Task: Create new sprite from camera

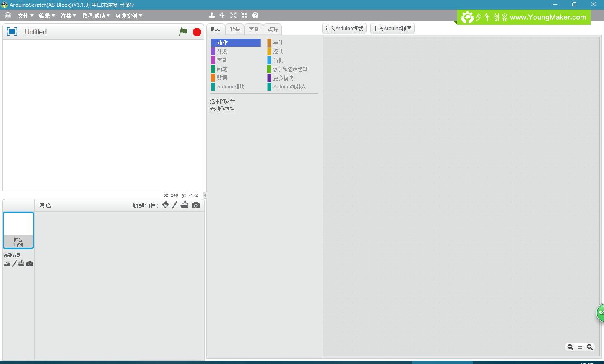Action: pyautogui.click(x=195, y=205)
